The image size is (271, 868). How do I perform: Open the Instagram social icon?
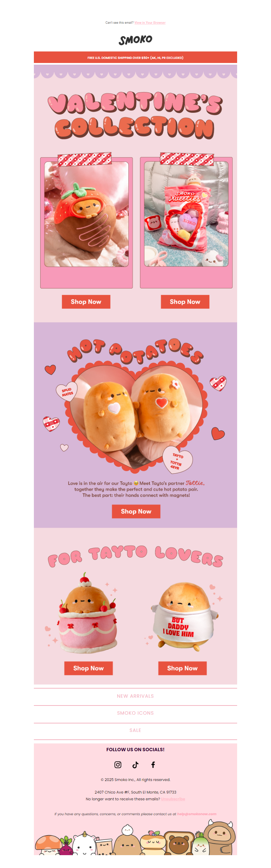118,764
